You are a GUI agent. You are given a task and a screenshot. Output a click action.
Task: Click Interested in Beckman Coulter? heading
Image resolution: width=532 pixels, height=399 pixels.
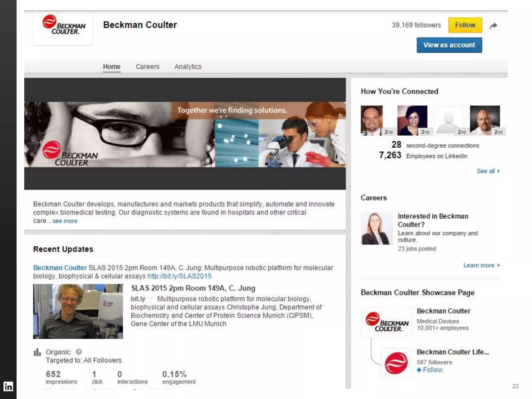point(433,220)
